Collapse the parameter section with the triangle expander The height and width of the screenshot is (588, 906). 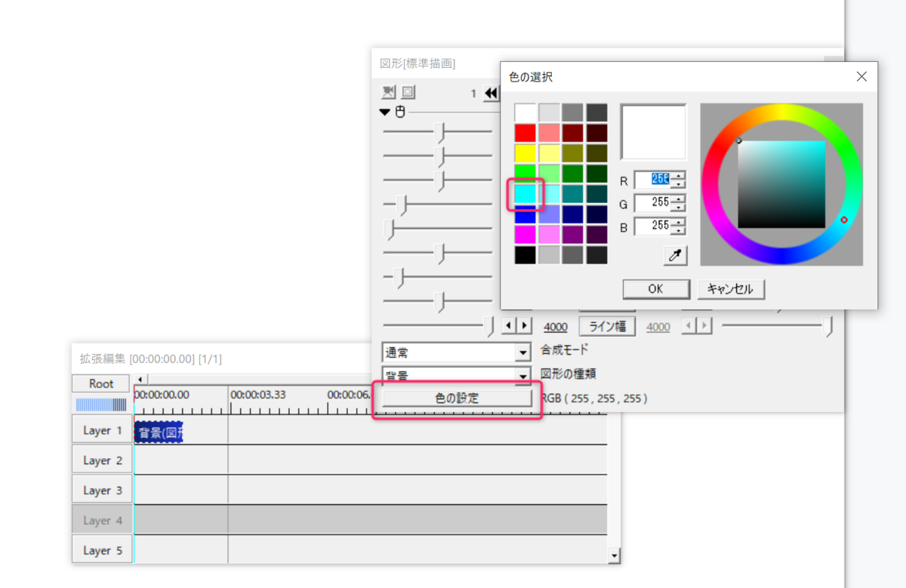point(385,112)
